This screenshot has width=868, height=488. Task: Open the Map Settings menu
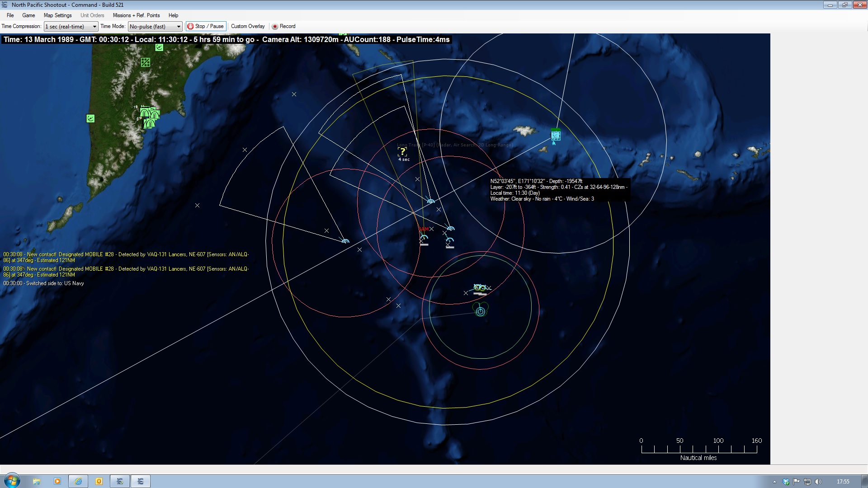(x=57, y=15)
